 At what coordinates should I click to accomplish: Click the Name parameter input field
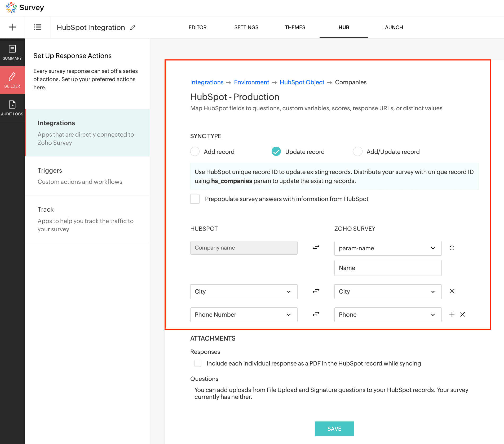tap(388, 268)
